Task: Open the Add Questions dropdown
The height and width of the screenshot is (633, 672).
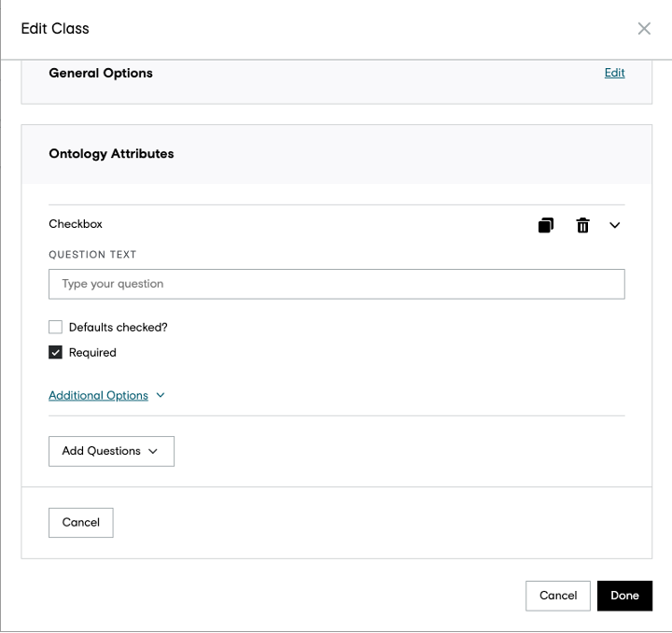Action: tap(111, 451)
